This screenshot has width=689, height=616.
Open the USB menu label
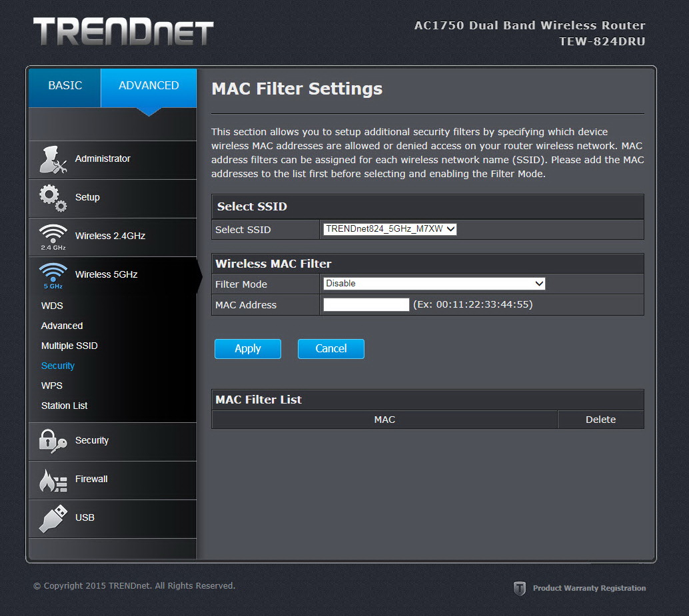pyautogui.click(x=85, y=517)
